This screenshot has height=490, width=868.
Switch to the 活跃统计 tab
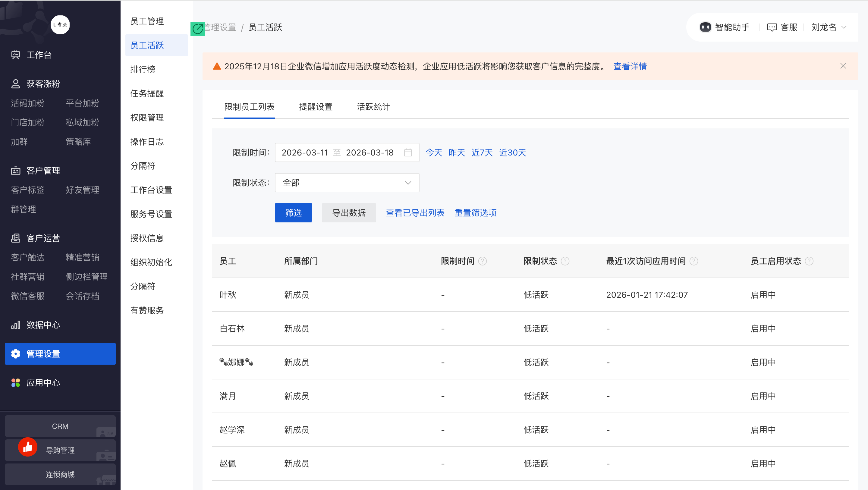tap(373, 107)
